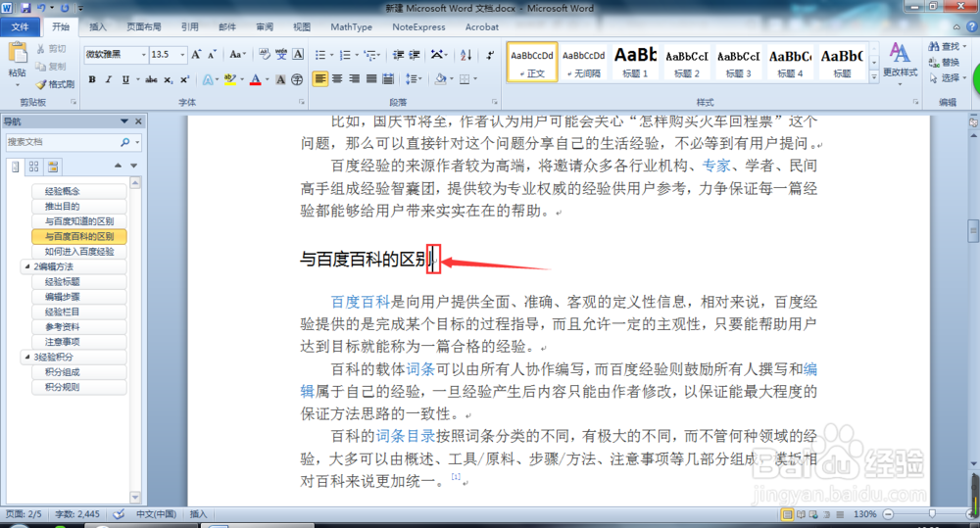Screen dimensions: 980x528
Task: Click Shrink Font icon
Action: tap(212, 54)
